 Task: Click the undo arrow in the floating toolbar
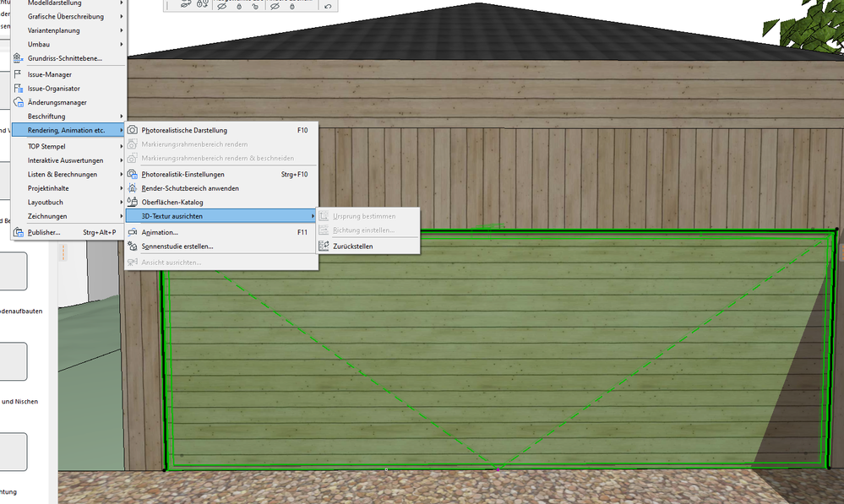(328, 6)
